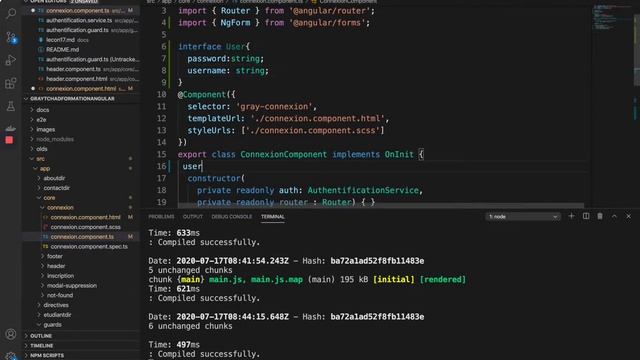640x360 pixels.
Task: Split the terminal panel
Action: [x=586, y=216]
